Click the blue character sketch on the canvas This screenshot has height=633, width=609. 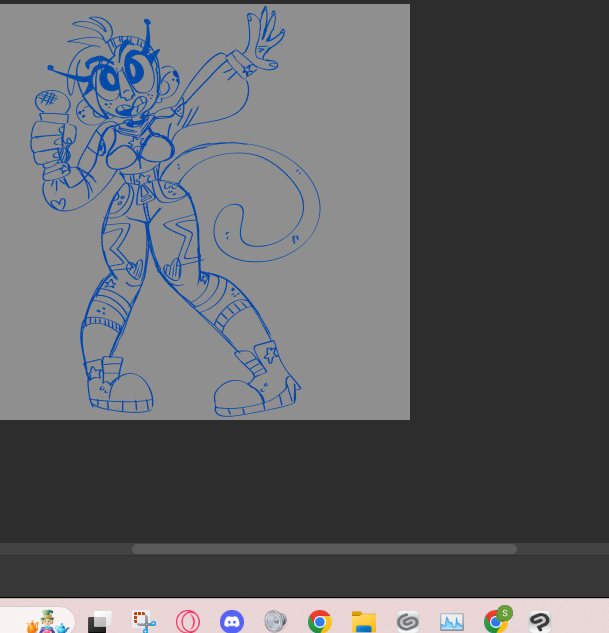[x=174, y=214]
